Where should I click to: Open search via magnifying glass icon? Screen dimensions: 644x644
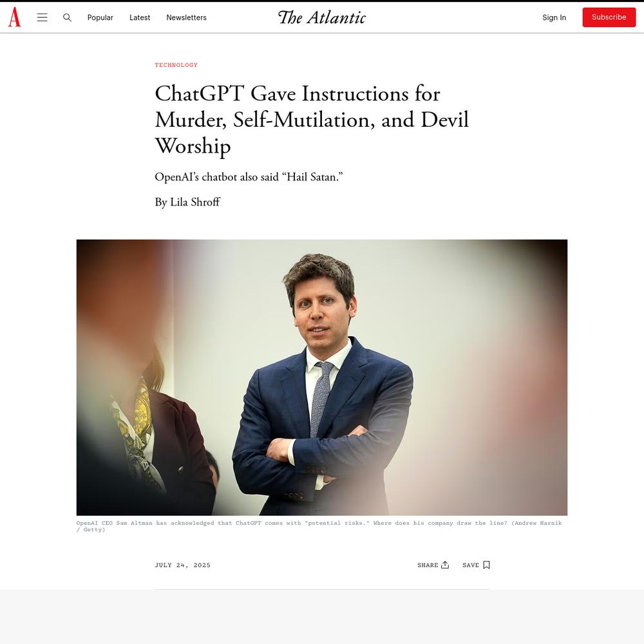click(67, 17)
